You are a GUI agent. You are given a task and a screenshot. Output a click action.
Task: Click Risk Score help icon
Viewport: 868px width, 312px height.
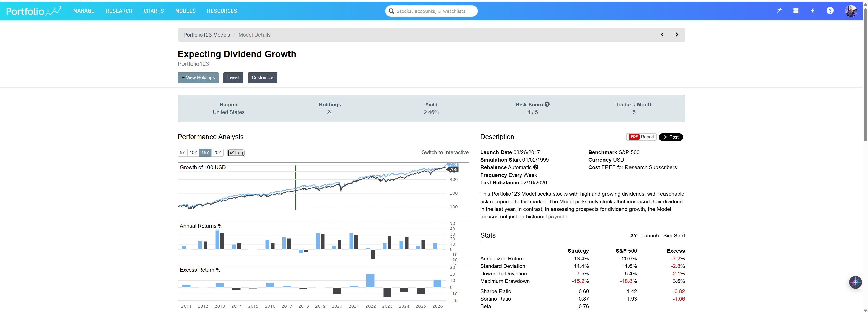pyautogui.click(x=547, y=104)
